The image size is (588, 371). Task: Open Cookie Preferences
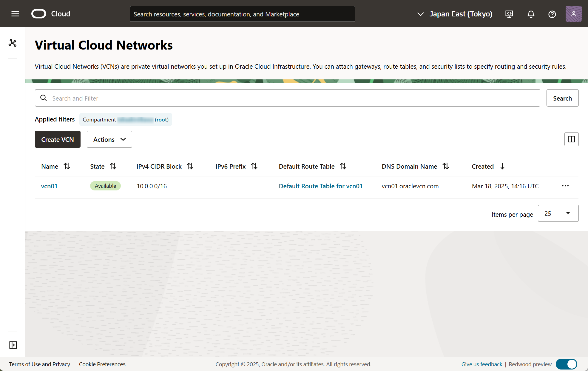pos(102,364)
